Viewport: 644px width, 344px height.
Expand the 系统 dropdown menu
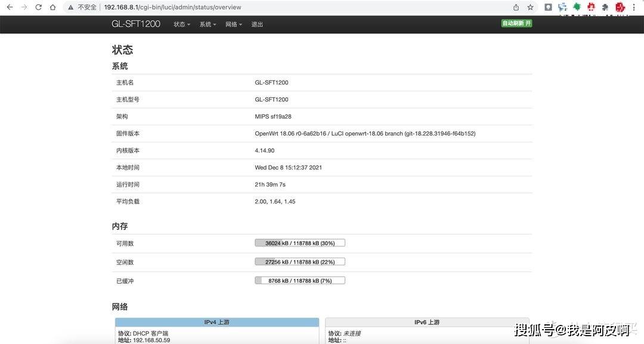(x=208, y=24)
